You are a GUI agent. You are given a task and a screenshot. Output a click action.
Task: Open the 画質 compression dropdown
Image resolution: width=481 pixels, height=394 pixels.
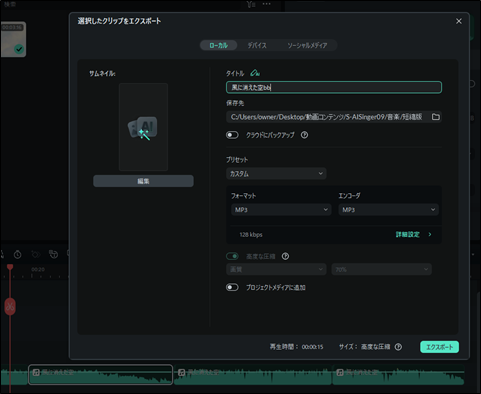click(276, 269)
